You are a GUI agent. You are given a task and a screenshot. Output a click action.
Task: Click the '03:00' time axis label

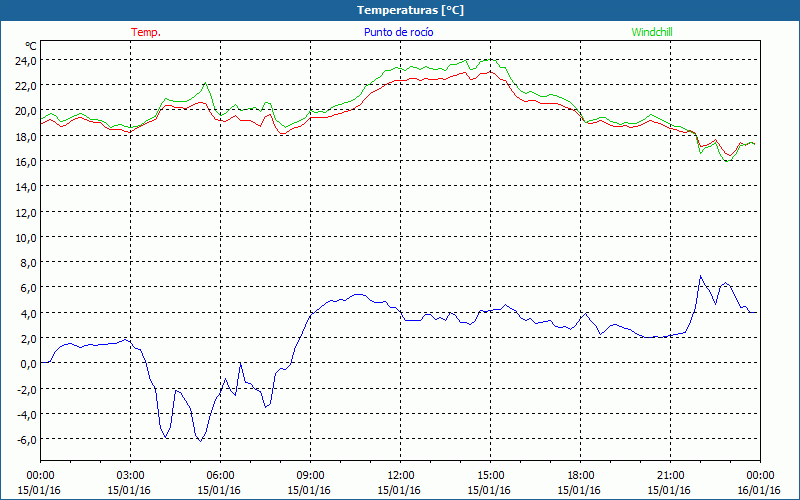click(130, 476)
